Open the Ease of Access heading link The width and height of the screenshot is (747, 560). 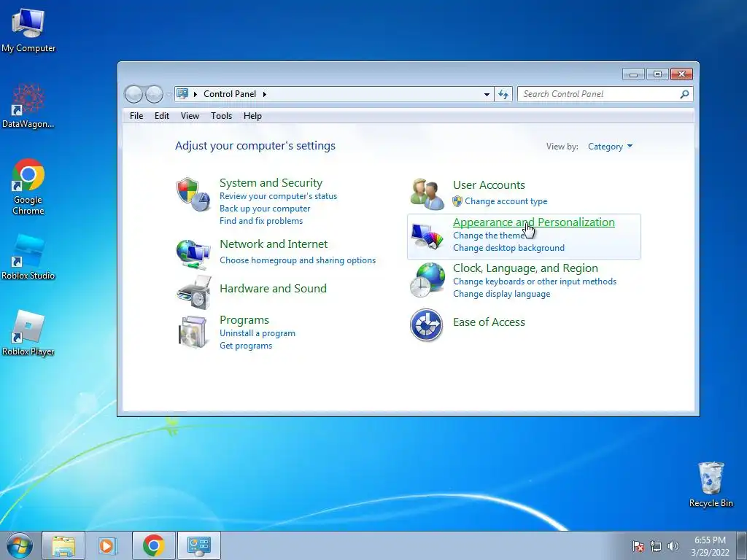tap(489, 322)
